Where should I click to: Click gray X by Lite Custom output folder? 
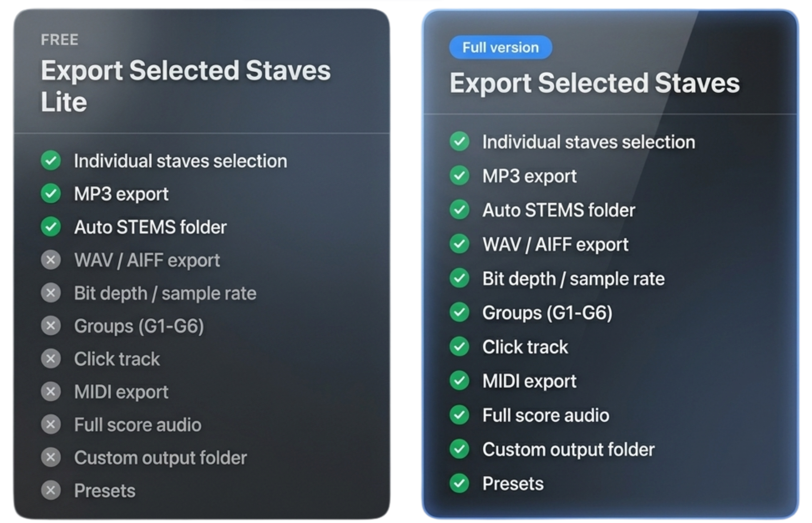(x=51, y=457)
